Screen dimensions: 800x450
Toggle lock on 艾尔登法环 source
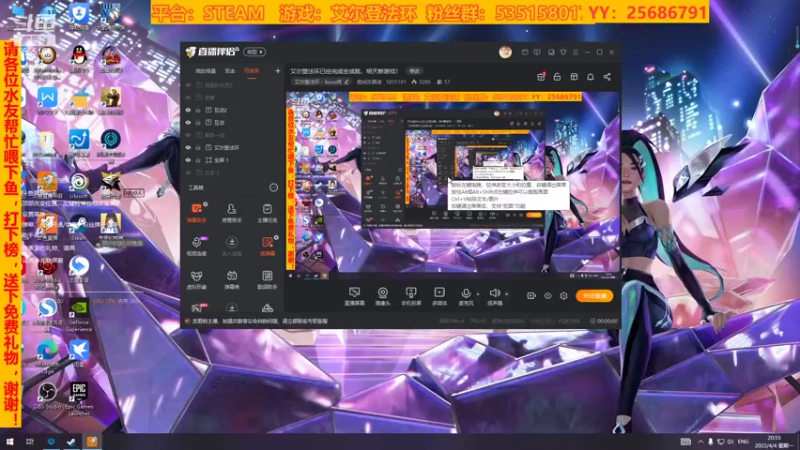coord(198,147)
